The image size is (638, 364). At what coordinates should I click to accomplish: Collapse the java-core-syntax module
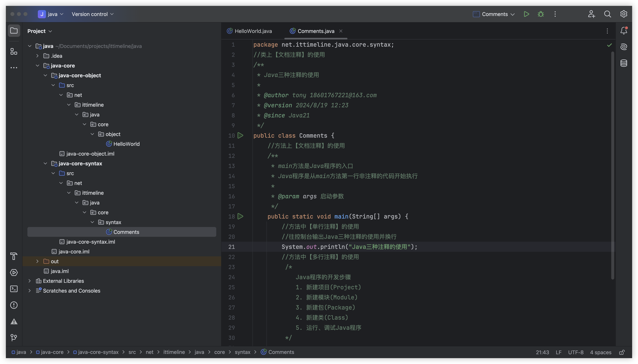pos(45,164)
